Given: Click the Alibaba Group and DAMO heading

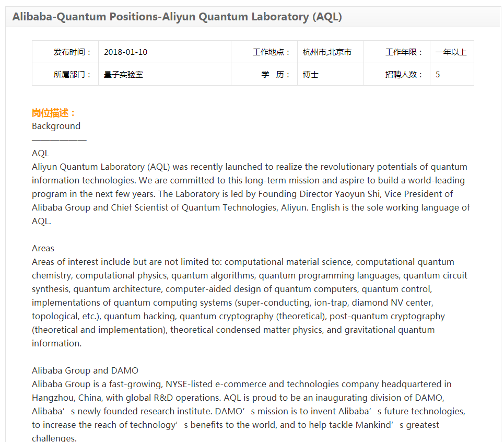Looking at the screenshot, I should click(x=85, y=370).
